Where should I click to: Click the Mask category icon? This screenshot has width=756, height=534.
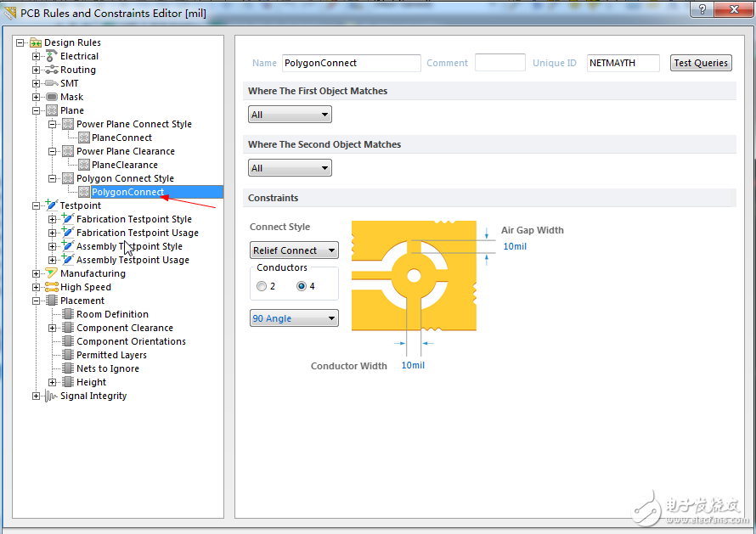click(x=52, y=97)
